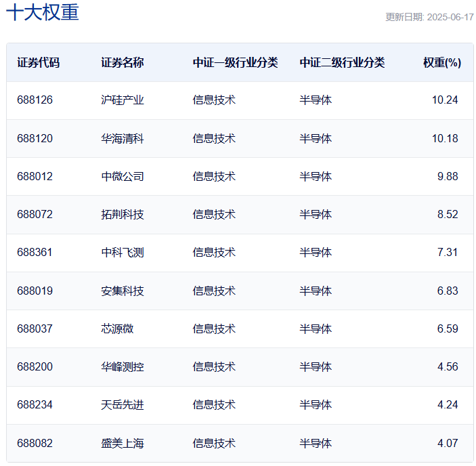The width and height of the screenshot is (476, 466).
Task: Select the 华峰测控 security name
Action: [123, 367]
